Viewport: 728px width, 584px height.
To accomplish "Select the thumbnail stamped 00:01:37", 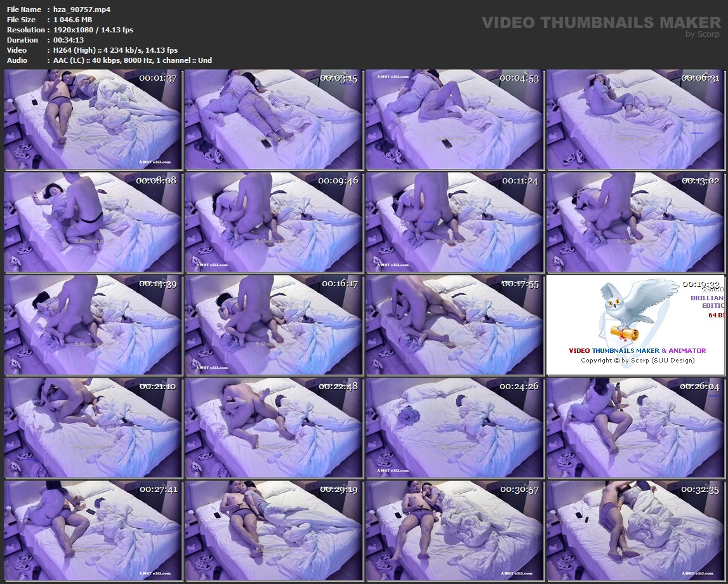I will pos(93,120).
